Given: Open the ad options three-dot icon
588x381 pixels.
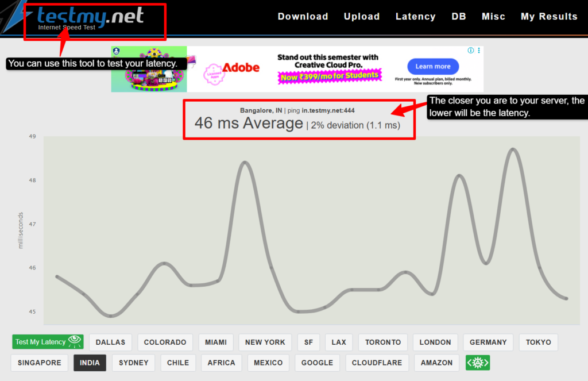Looking at the screenshot, I should point(479,51).
